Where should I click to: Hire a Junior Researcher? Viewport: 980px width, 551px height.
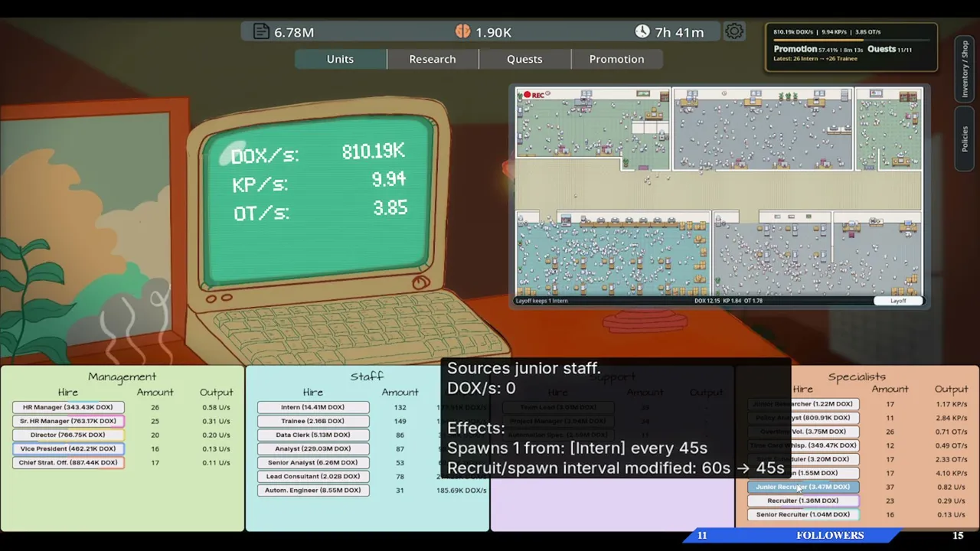pos(803,404)
